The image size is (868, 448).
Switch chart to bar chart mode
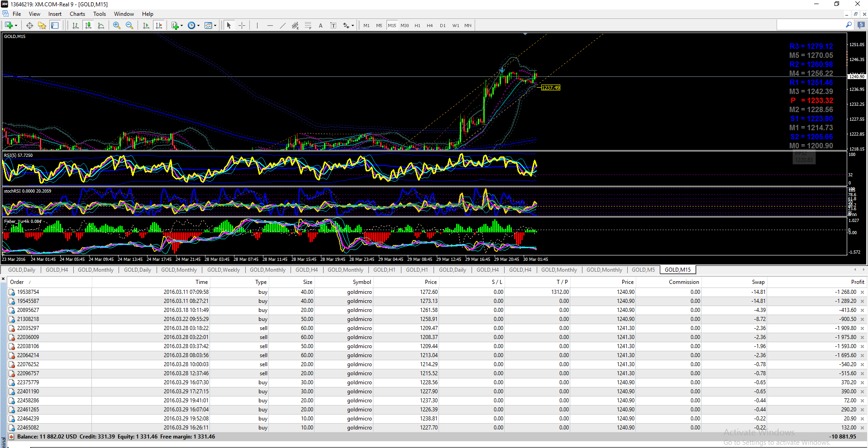(x=76, y=25)
